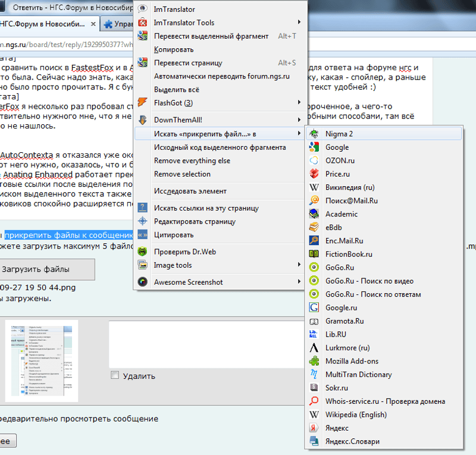Open the Awesome Screenshot submenu arrow
476x455 pixels.
point(299,282)
